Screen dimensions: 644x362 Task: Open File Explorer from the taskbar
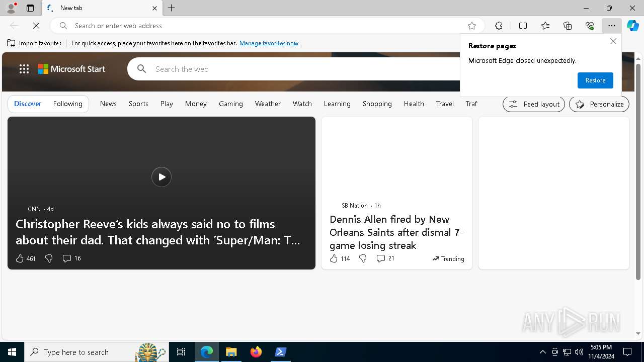click(231, 352)
